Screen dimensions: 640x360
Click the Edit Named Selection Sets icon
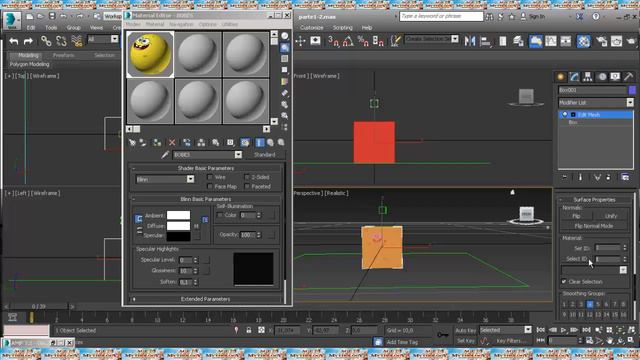pyautogui.click(x=396, y=41)
